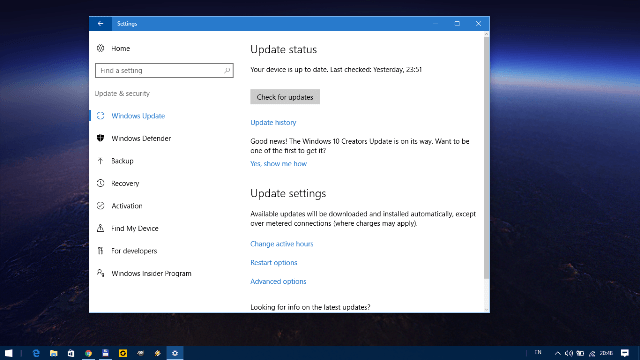
Task: Follow the 'Yes, show me how' link
Action: (x=278, y=164)
